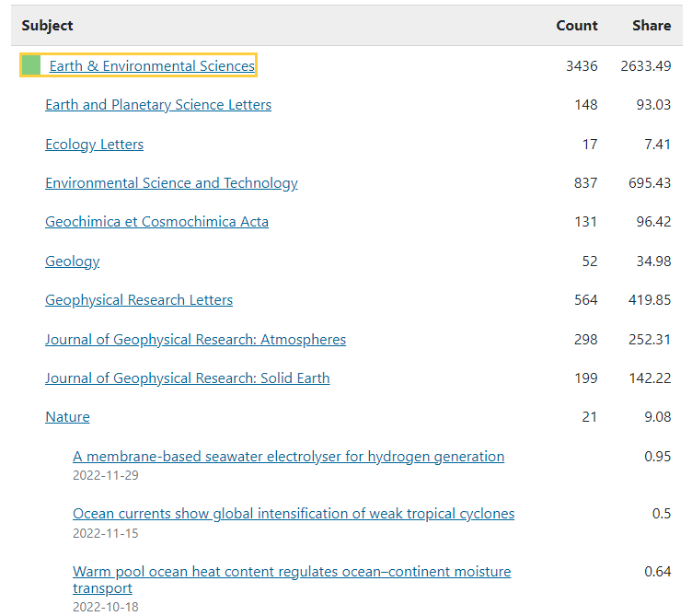Open Journal of Geophysical Research: Solid Earth

pyautogui.click(x=187, y=378)
